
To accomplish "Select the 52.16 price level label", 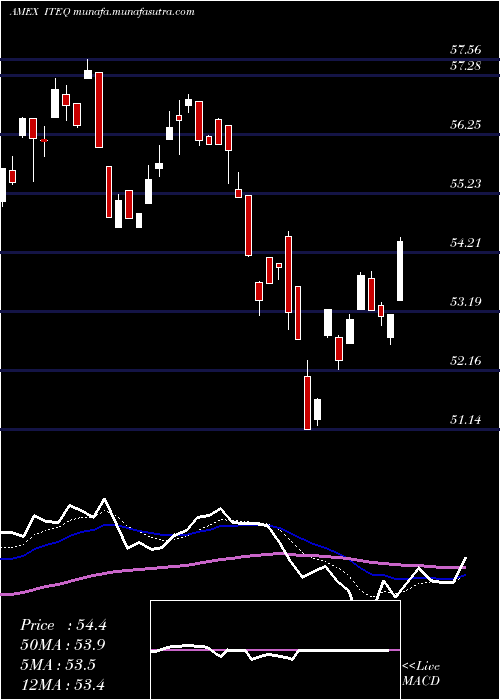I will click(x=466, y=361).
